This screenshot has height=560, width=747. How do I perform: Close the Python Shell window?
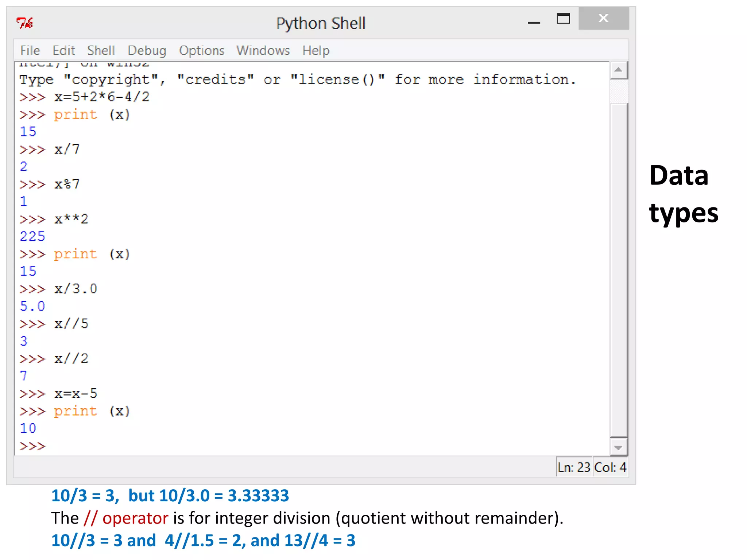[604, 18]
